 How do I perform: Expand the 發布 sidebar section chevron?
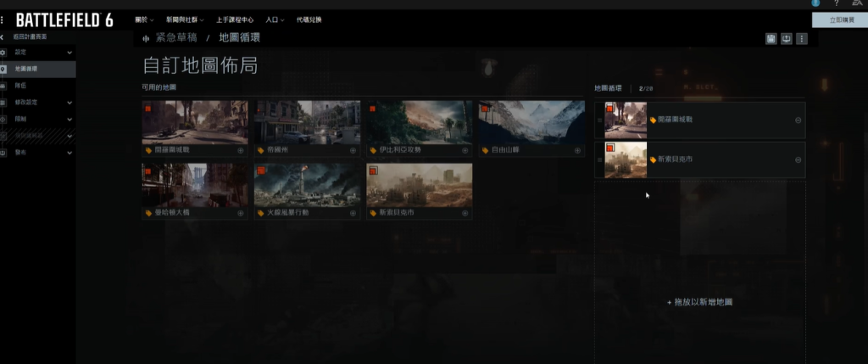(x=70, y=153)
